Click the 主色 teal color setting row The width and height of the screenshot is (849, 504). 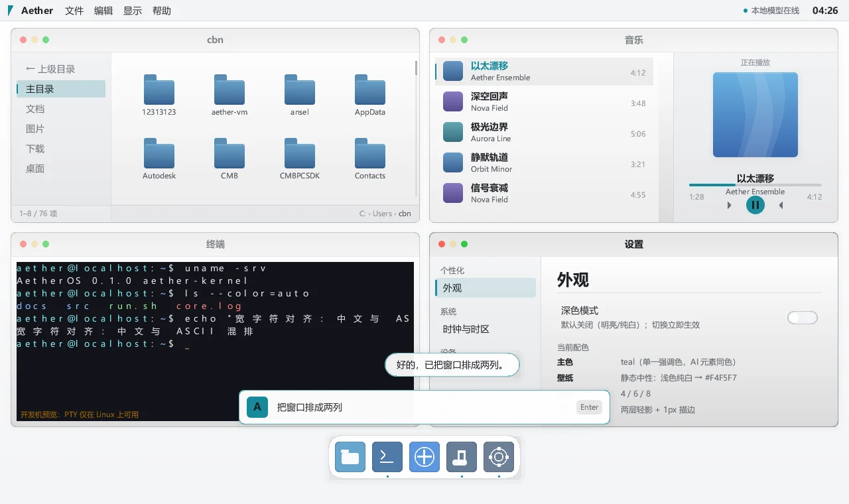click(689, 362)
